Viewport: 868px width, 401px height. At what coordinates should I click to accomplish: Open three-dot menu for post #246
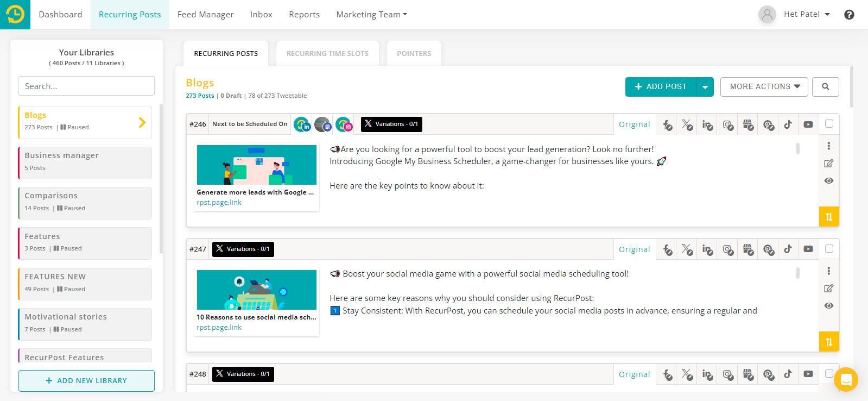(828, 146)
